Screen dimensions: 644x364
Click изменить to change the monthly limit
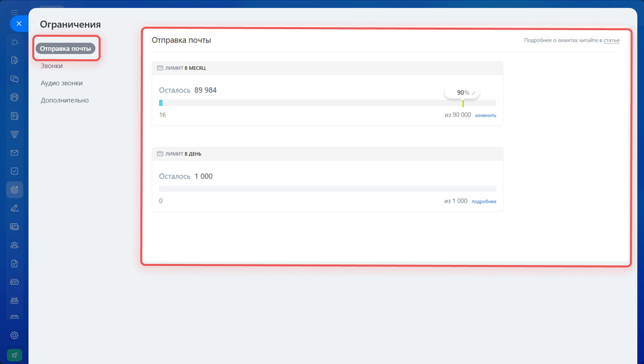486,115
